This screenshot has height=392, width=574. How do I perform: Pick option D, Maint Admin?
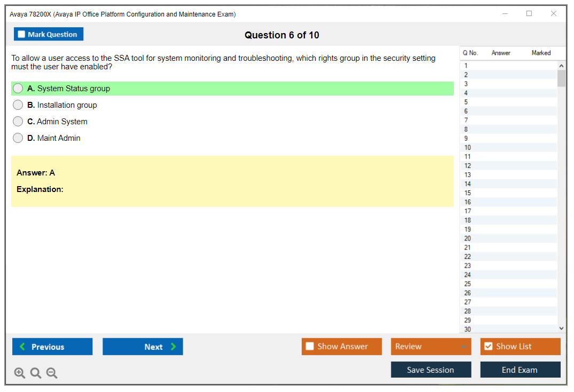click(18, 138)
